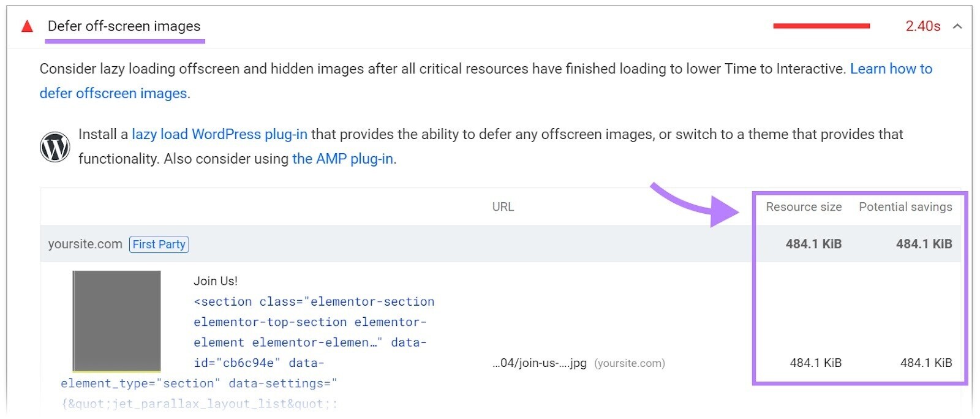Open the "lazy load WordPress plug-in" link
The height and width of the screenshot is (419, 980).
[221, 134]
